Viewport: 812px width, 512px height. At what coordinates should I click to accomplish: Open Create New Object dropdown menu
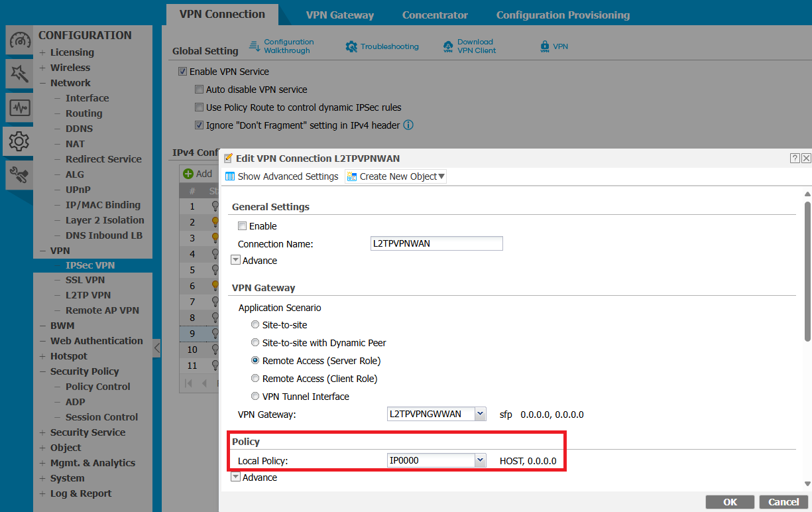tap(441, 176)
